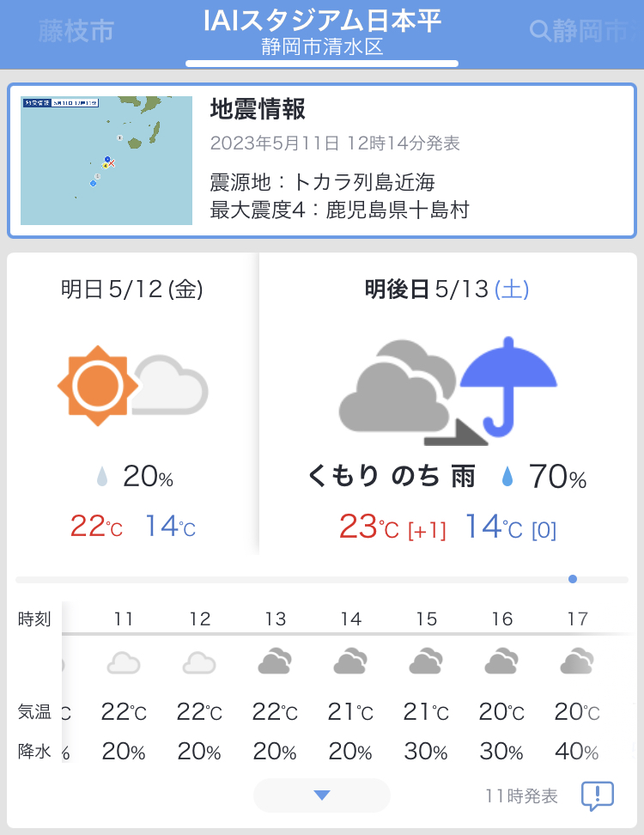
Task: Open the earthquake epicenter map thumbnail
Action: (x=106, y=161)
